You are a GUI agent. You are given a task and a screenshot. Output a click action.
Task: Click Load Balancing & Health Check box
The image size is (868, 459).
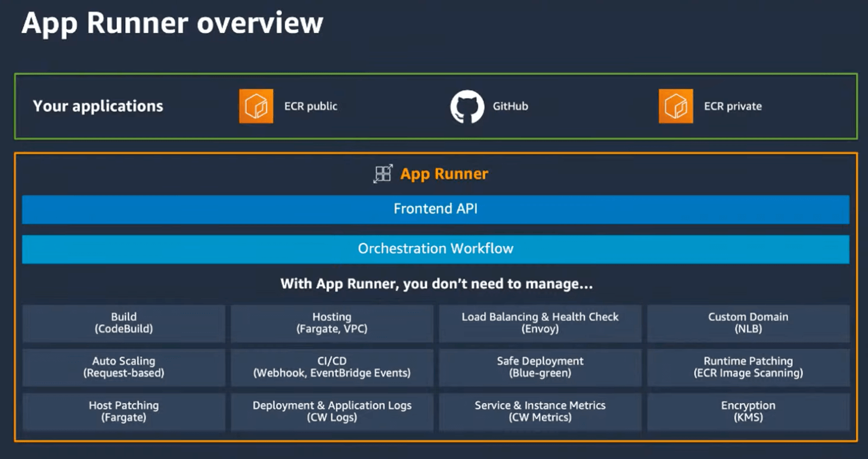coord(540,323)
